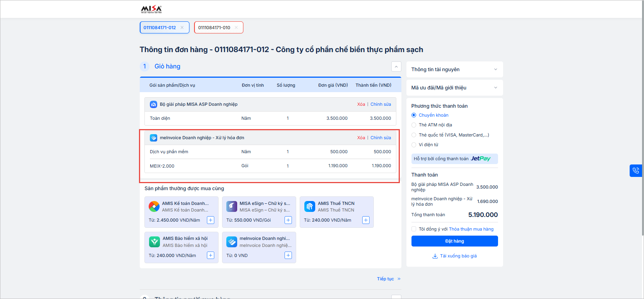The image size is (644, 299).
Task: Click the AMIS Thuế TNCN icon
Action: (x=309, y=206)
